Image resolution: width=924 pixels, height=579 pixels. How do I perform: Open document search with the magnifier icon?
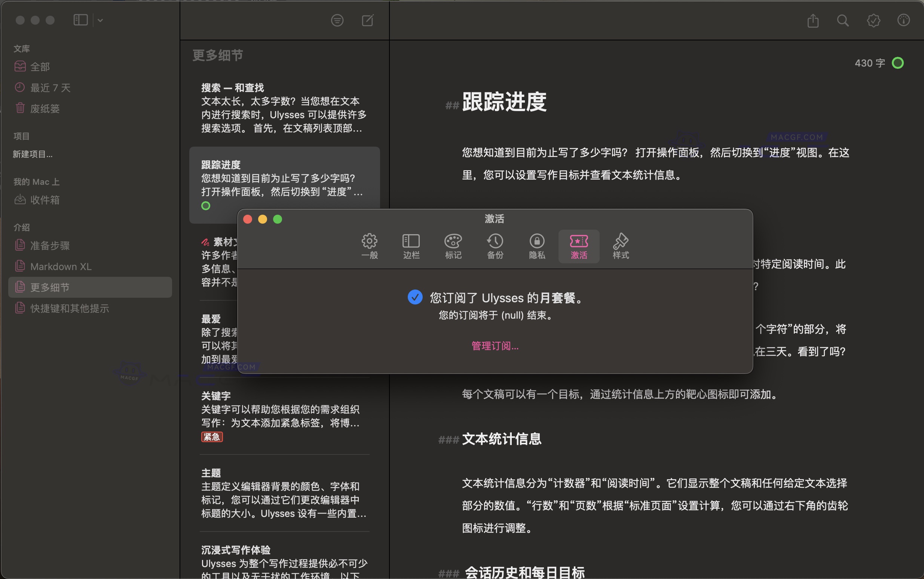pos(842,21)
